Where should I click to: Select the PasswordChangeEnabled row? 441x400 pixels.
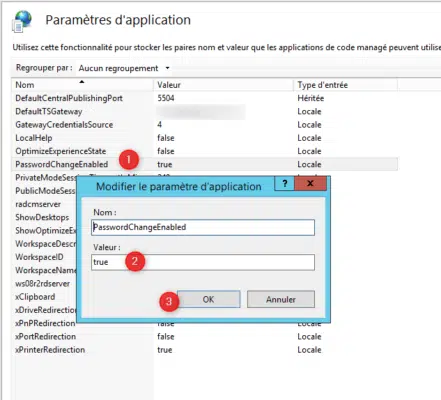click(205, 164)
